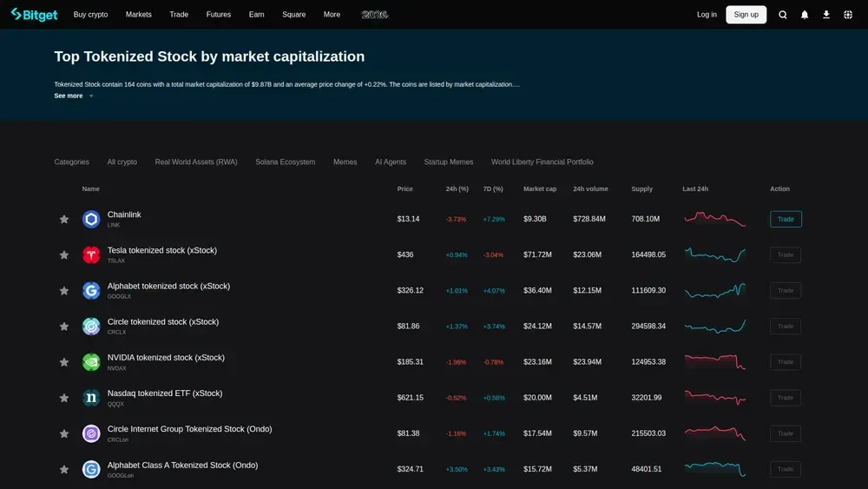This screenshot has height=489, width=868.
Task: Click the Bitget logo
Action: point(34,14)
